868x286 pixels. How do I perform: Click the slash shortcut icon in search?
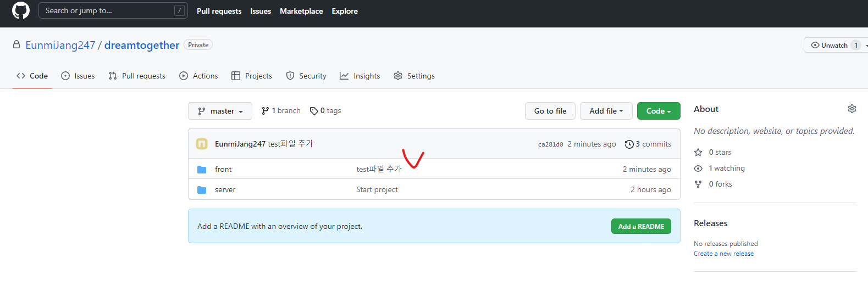coord(179,10)
